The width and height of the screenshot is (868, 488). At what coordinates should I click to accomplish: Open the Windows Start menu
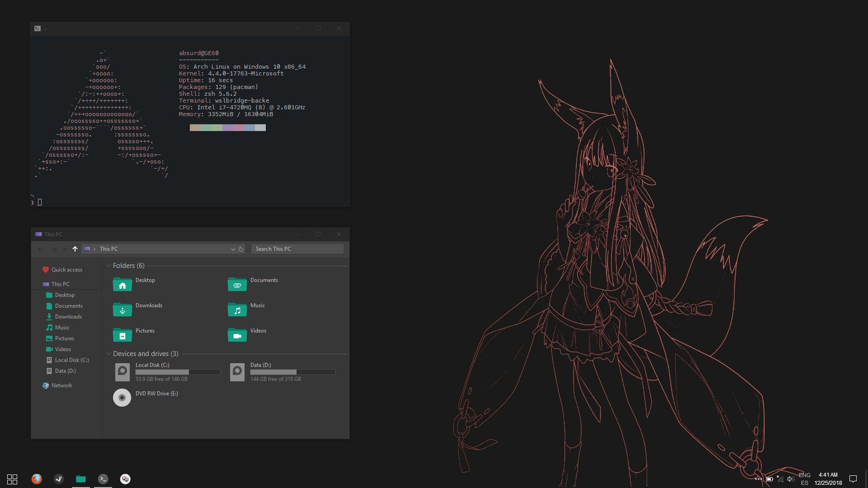click(x=12, y=479)
